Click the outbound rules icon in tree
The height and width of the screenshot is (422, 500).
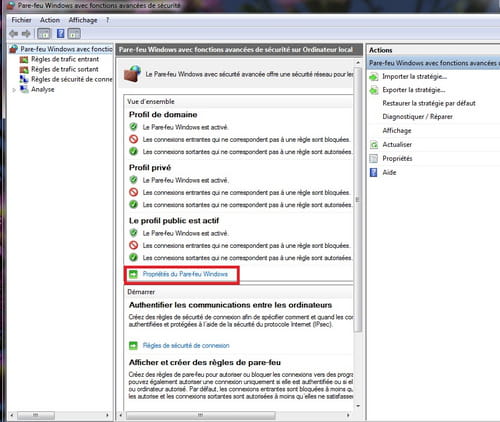[24, 70]
